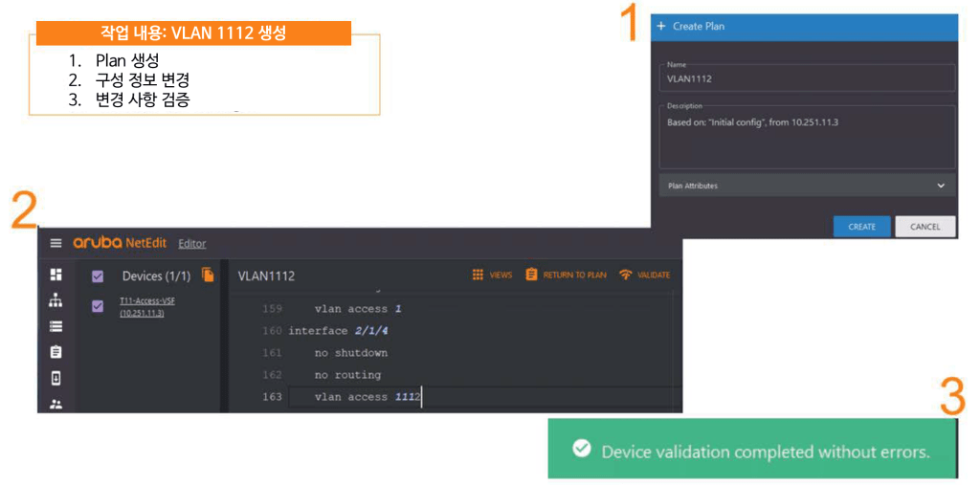Viewport: 980px width, 485px height.
Task: Open the plans clipboard icon in sidebar
Action: tap(56, 352)
